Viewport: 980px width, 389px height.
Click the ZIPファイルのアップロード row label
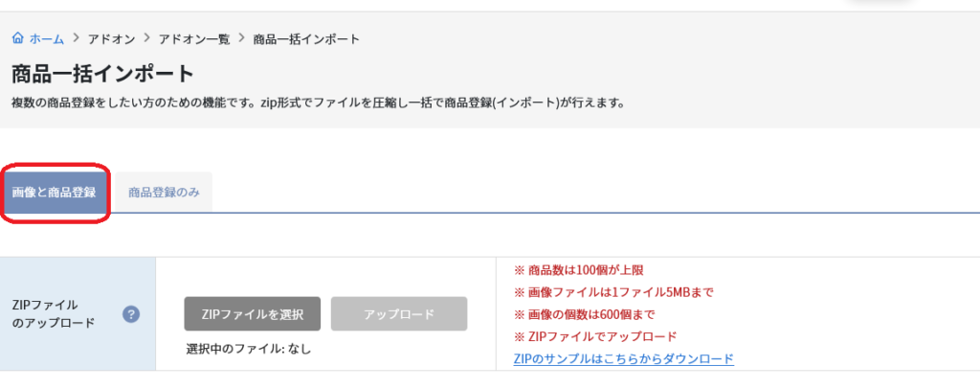coord(55,313)
